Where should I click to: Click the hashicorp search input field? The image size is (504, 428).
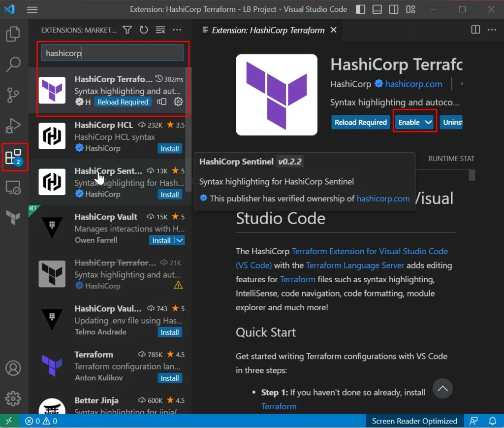point(112,52)
